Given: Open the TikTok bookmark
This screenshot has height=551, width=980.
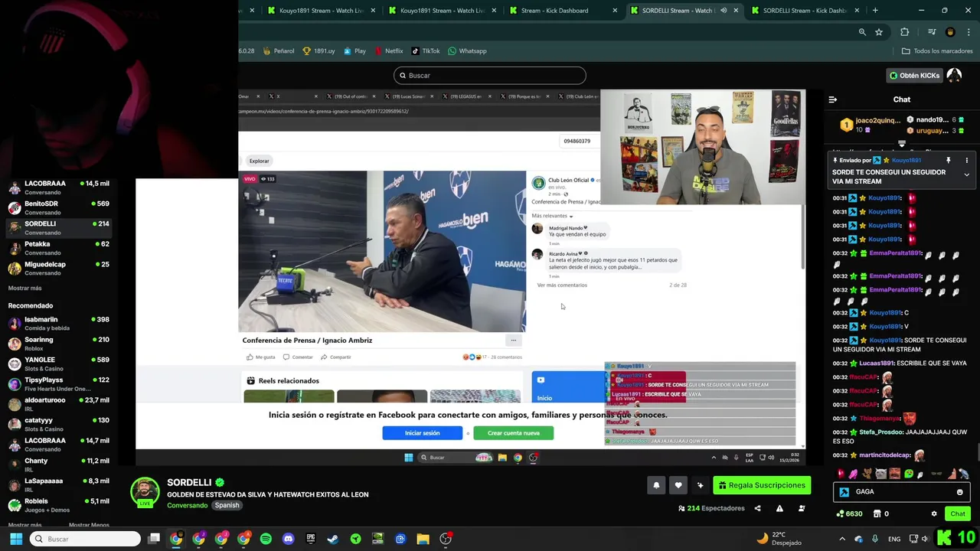Looking at the screenshot, I should click(426, 51).
